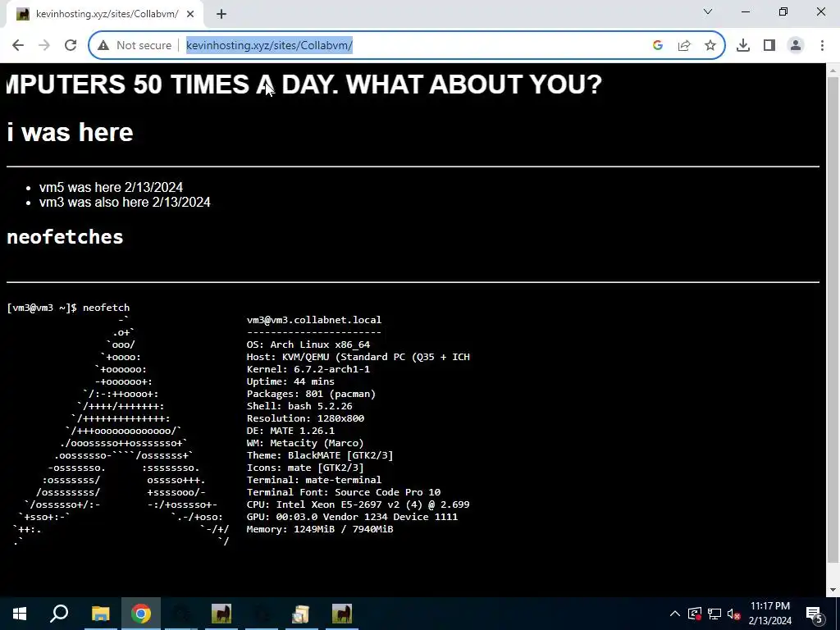Click the '[vm3@vm3 ~]$ neofetch' prompt line
The image size is (840, 630).
point(68,308)
